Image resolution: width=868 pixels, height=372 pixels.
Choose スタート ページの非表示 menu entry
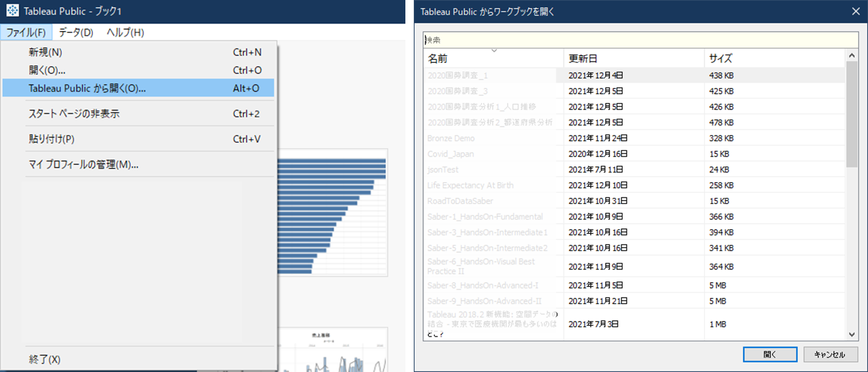click(x=139, y=114)
